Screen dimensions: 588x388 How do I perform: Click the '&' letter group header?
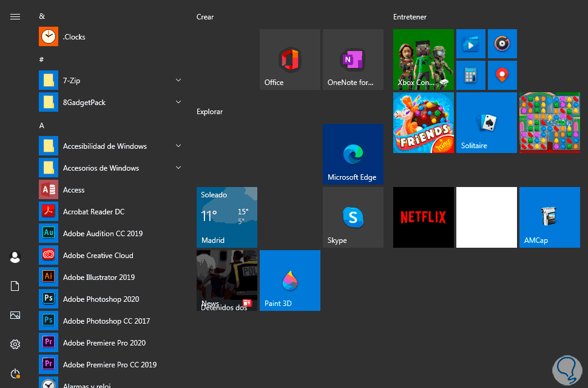click(x=42, y=16)
